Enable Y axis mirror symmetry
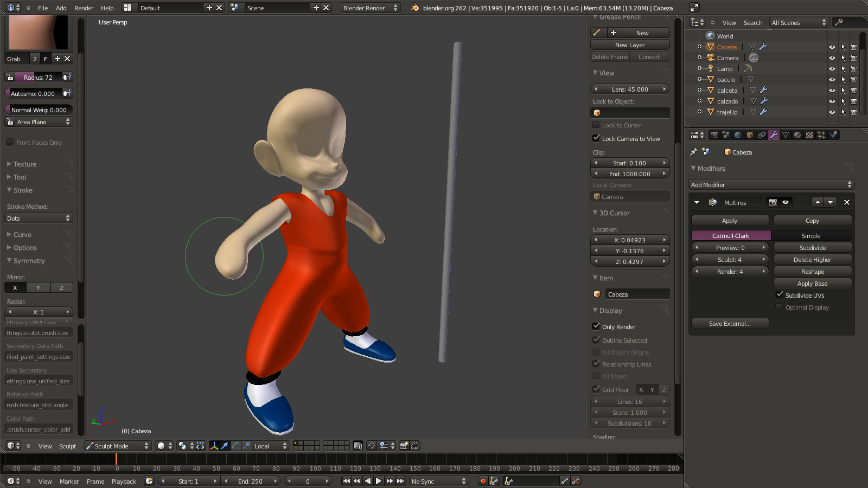Image resolution: width=868 pixels, height=488 pixels. [x=38, y=287]
